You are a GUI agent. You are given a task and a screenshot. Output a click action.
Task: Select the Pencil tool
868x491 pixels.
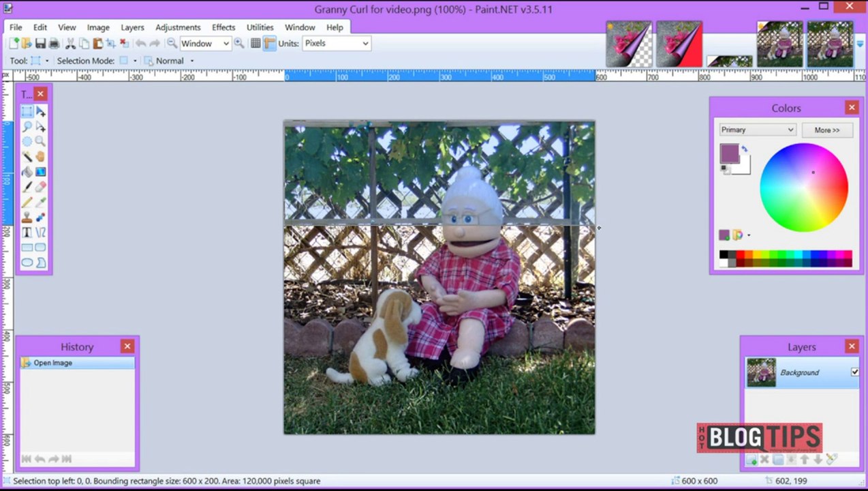[27, 202]
